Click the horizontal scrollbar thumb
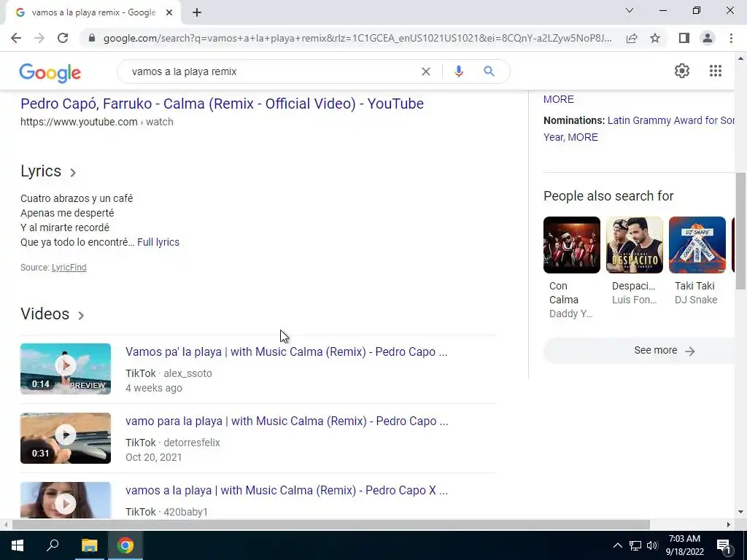The height and width of the screenshot is (560, 747). click(331, 524)
